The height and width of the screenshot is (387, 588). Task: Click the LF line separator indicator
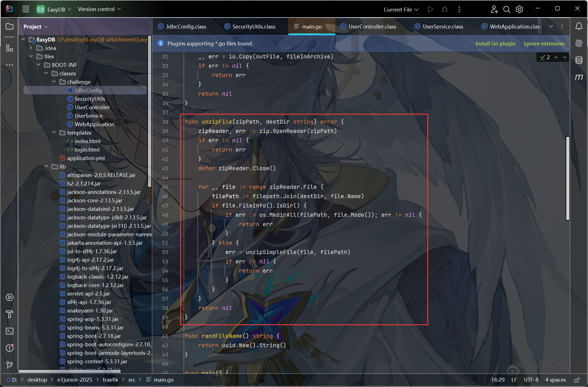[x=514, y=380]
